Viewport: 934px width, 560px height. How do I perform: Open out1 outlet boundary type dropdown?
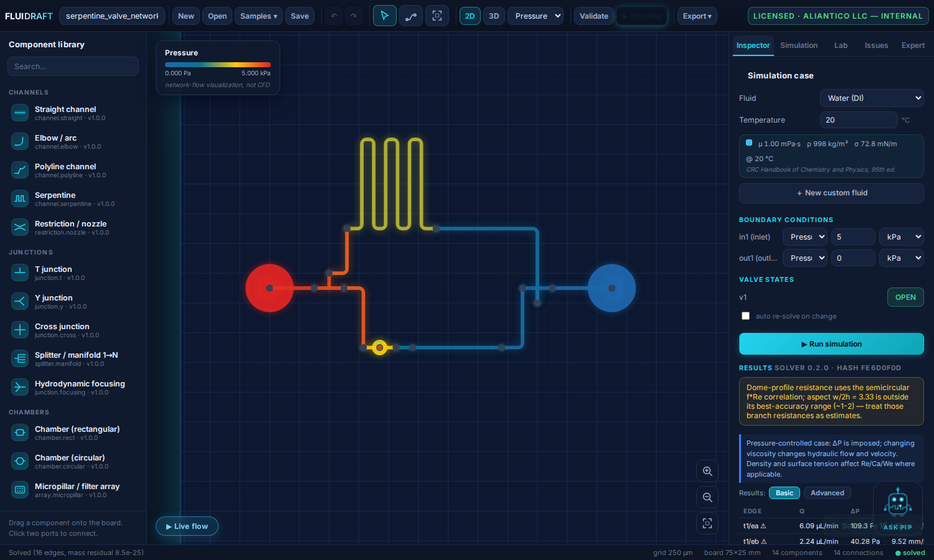805,258
